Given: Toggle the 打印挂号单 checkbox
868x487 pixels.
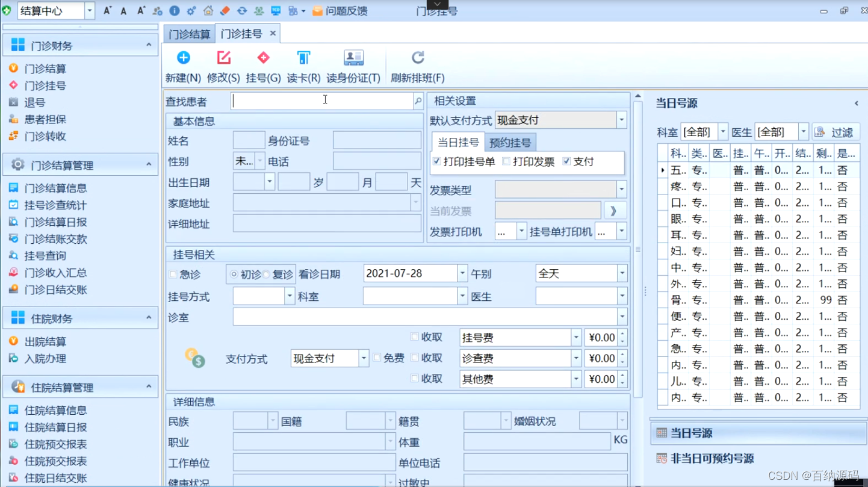Looking at the screenshot, I should 437,161.
